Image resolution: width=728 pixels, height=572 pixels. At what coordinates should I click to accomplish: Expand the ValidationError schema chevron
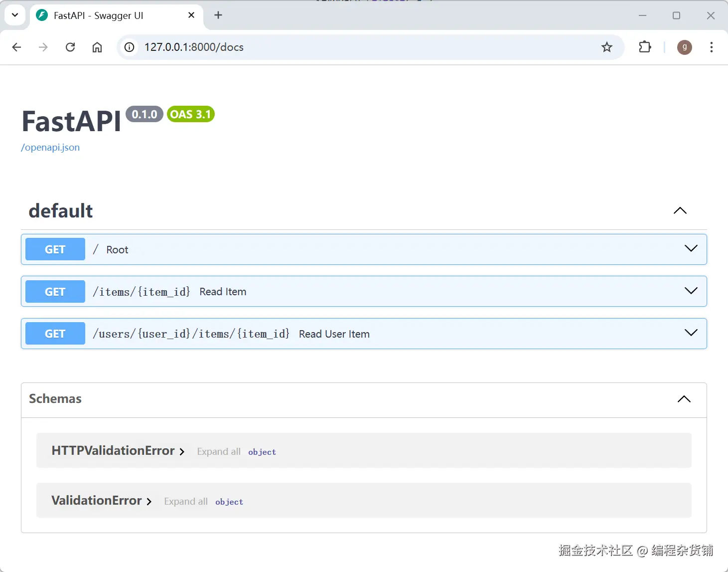click(x=149, y=501)
